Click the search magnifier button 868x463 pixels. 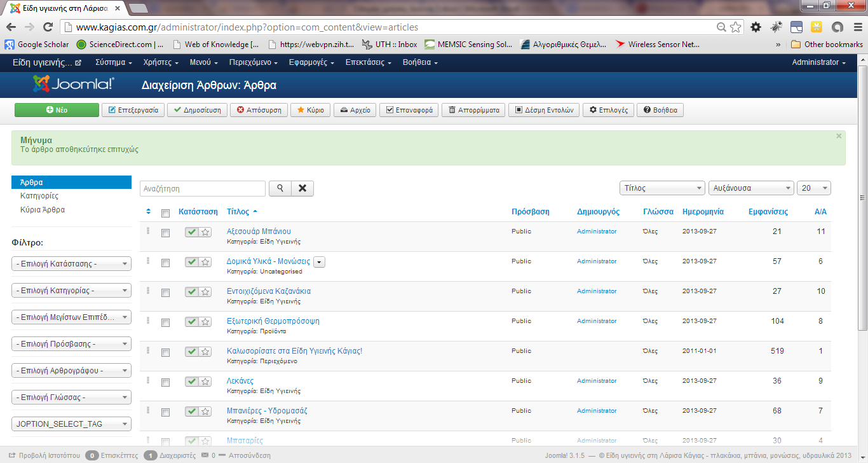point(280,188)
